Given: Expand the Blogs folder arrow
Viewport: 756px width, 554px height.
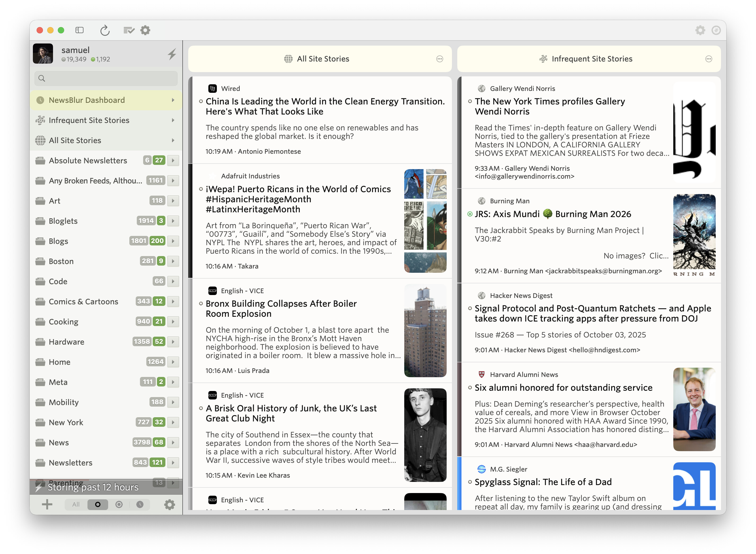Looking at the screenshot, I should coord(173,241).
